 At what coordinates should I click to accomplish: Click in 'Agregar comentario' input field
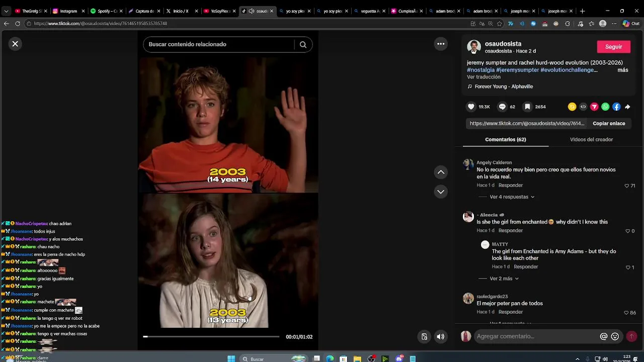pos(536,336)
